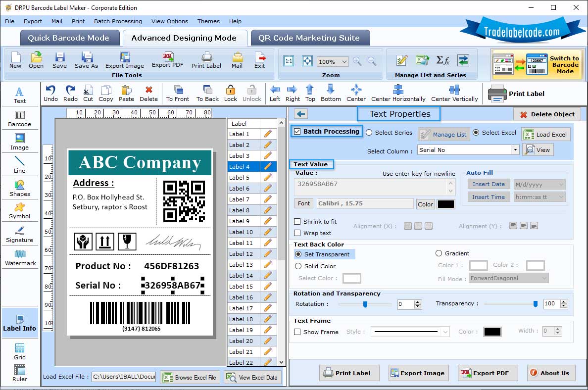
Task: Select Gradient back color option
Action: (x=439, y=253)
